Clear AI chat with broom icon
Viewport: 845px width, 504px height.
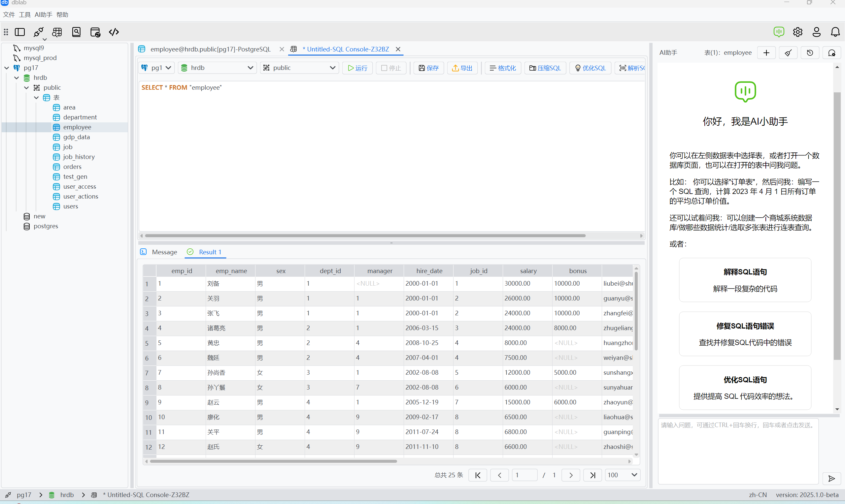click(x=788, y=53)
